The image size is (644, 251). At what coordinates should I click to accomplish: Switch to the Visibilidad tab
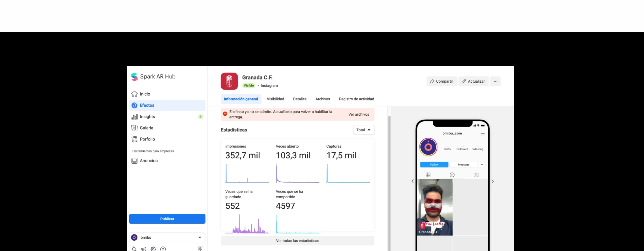275,99
